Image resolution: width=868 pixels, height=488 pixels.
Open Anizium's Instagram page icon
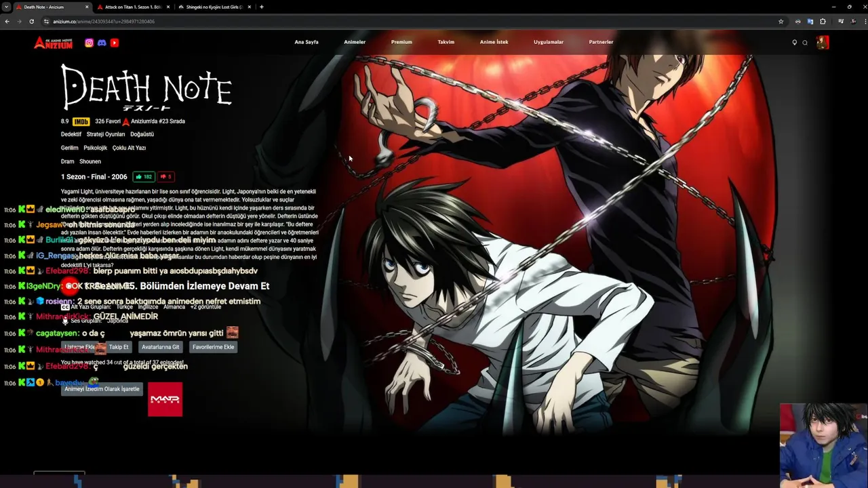(89, 43)
